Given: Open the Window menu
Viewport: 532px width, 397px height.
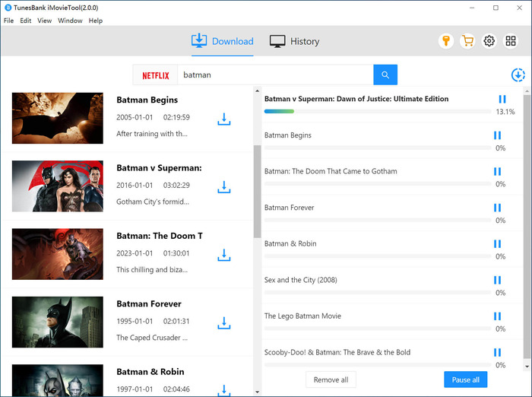Looking at the screenshot, I should tap(70, 21).
